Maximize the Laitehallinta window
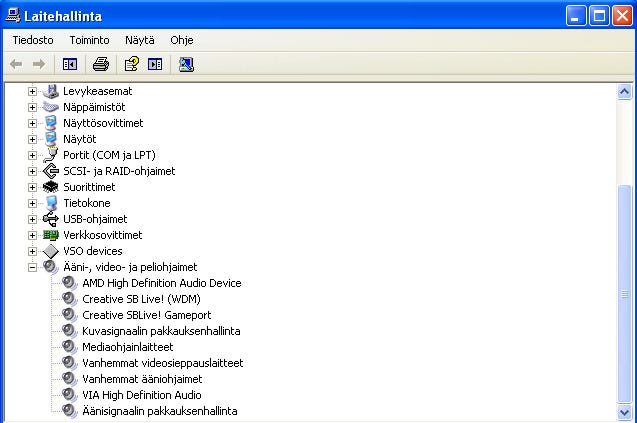 599,16
